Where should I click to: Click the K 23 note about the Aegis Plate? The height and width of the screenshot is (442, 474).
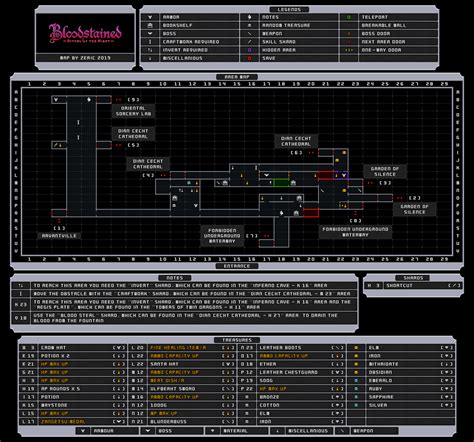point(184,304)
